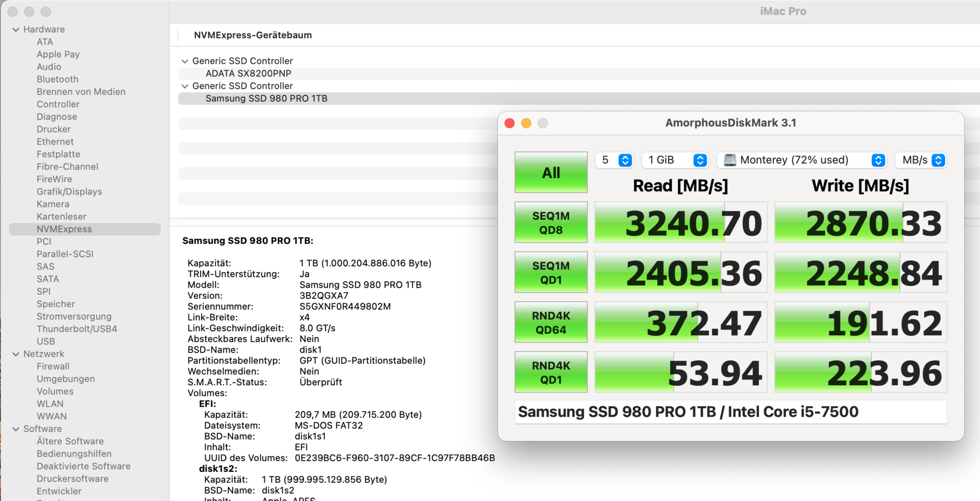Close the AmorphousDiskMark window
The height and width of the screenshot is (501, 980).
[x=509, y=123]
